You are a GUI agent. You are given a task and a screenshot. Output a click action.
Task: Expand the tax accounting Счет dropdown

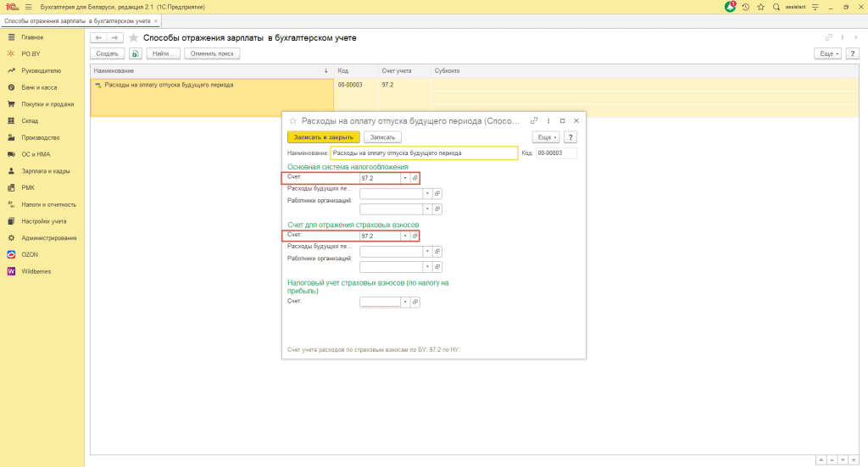coord(404,302)
